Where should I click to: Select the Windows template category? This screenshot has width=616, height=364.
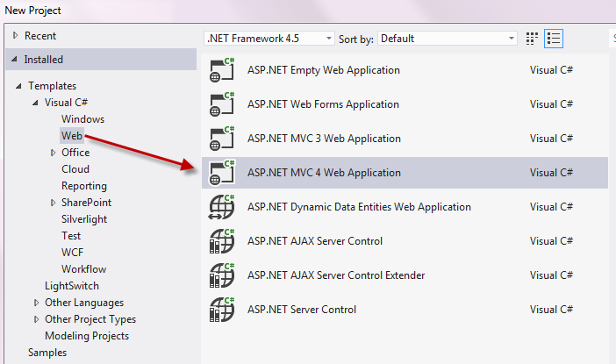pos(82,119)
